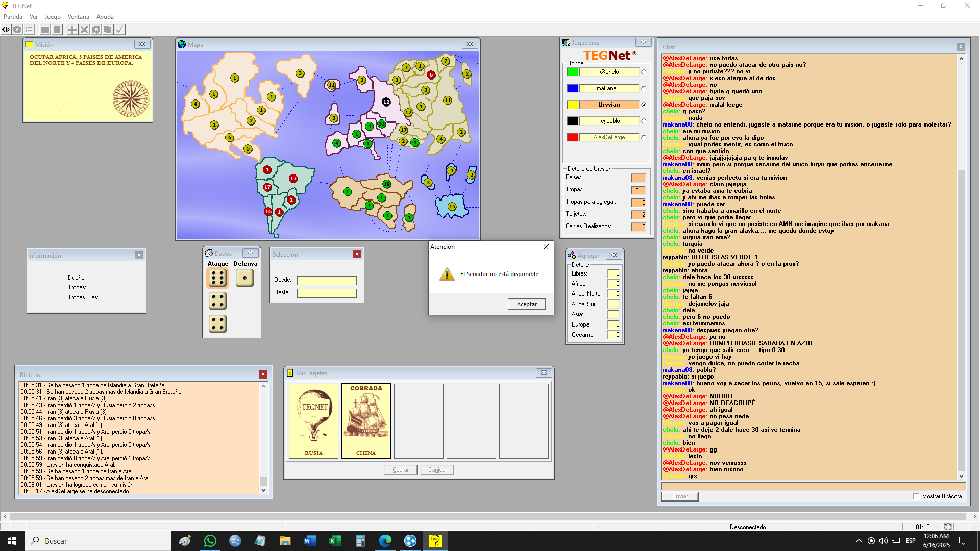Click the blue color swatch for makana08
980x551 pixels.
(573, 88)
